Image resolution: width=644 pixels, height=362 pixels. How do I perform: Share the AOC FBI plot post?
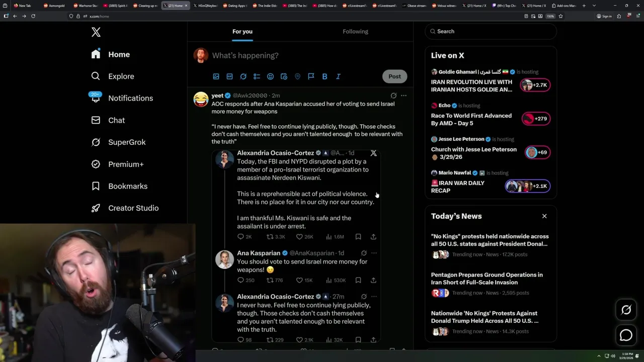point(373,236)
